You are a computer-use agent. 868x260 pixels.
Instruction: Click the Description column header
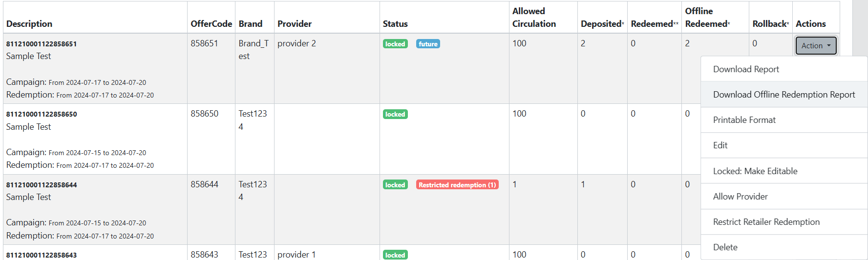(x=29, y=24)
